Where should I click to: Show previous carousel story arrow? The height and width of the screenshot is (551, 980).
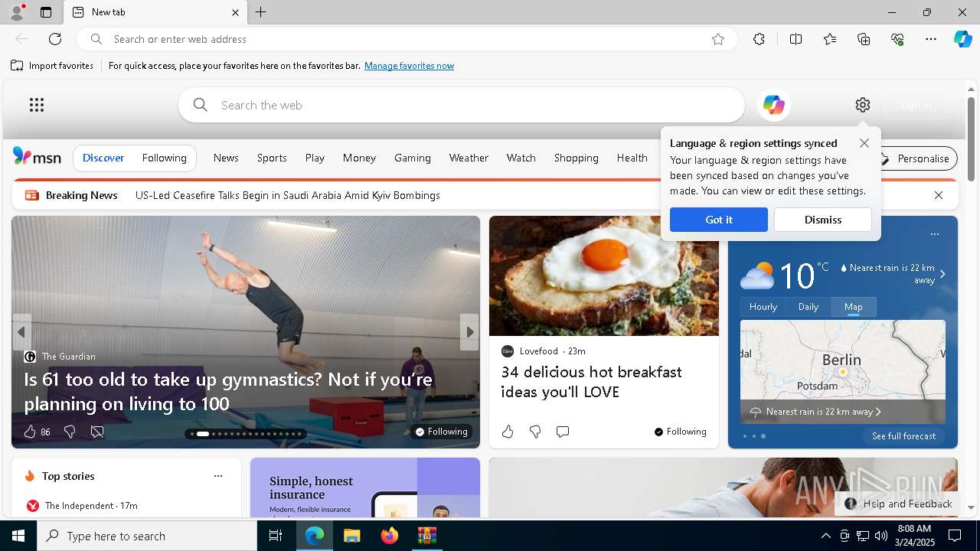pyautogui.click(x=21, y=332)
